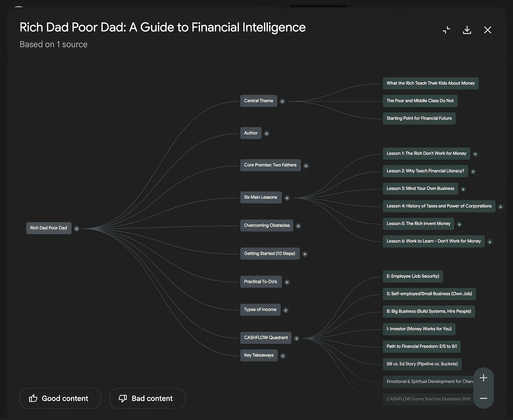Screen dimensions: 513x420
Task: Select the Types of Income node label
Action: coord(260,309)
